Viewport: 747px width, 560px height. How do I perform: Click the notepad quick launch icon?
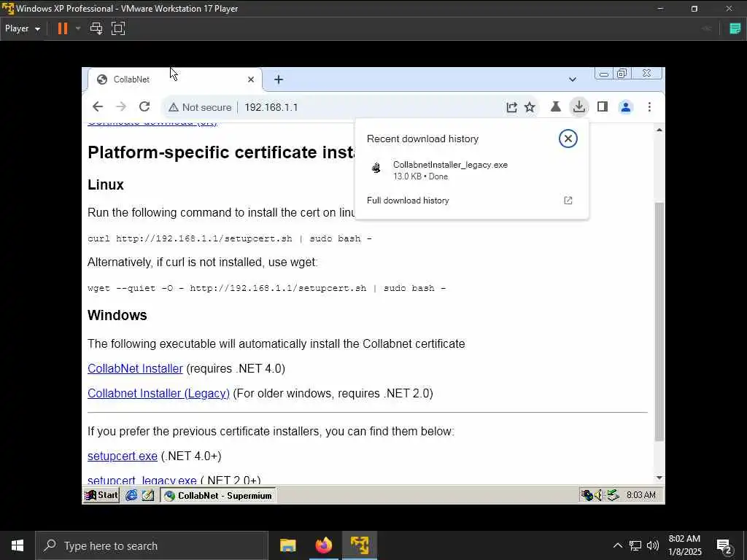point(148,495)
